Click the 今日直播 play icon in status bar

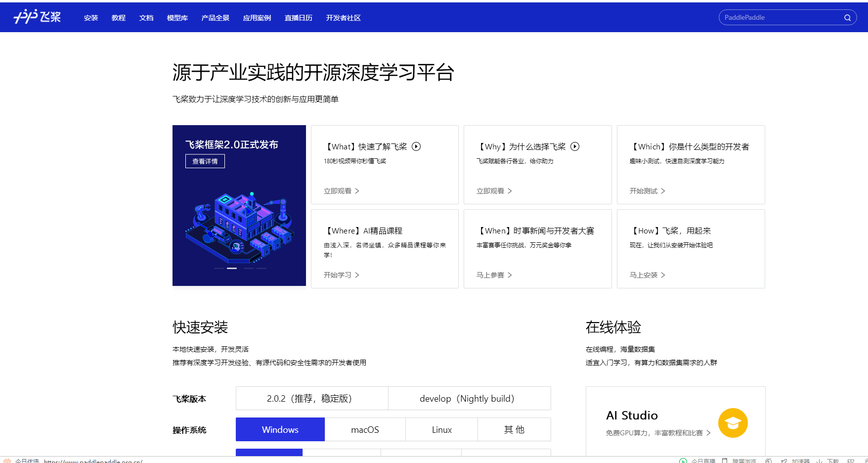pyautogui.click(x=684, y=460)
